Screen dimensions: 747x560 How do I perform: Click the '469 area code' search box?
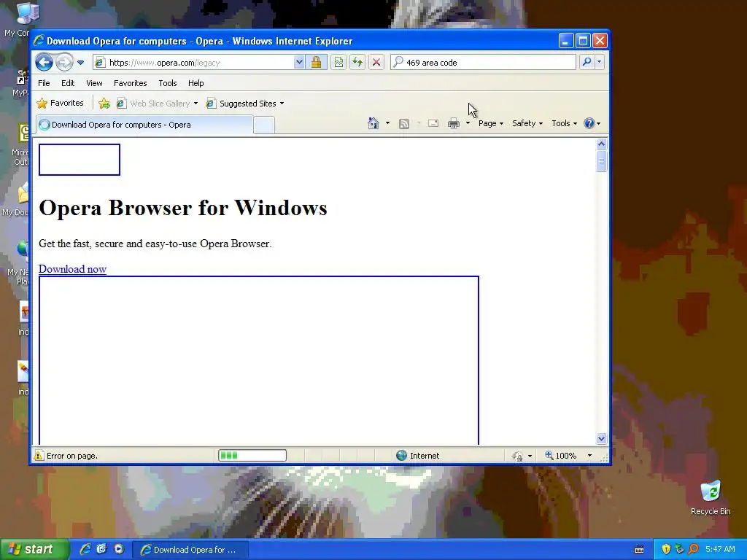(483, 63)
